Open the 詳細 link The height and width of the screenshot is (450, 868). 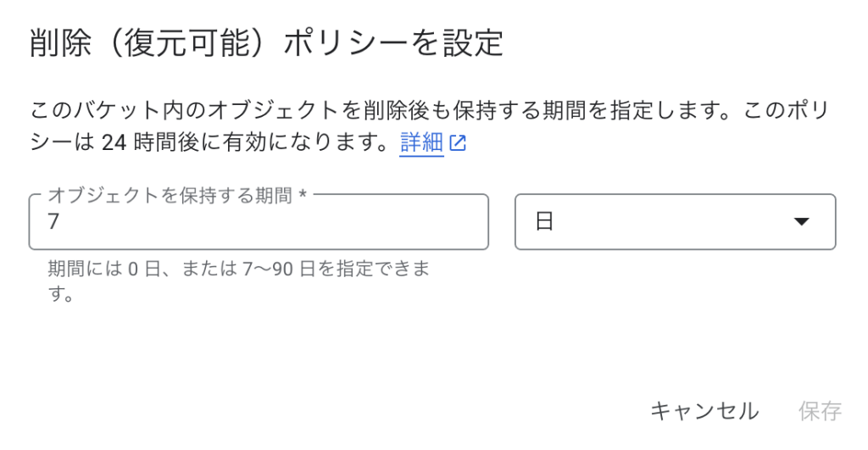click(421, 143)
